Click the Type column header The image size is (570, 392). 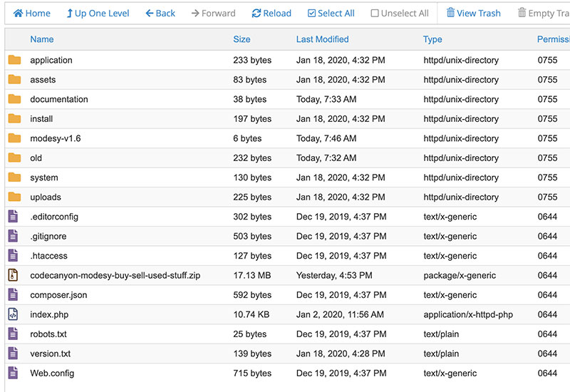pos(432,39)
